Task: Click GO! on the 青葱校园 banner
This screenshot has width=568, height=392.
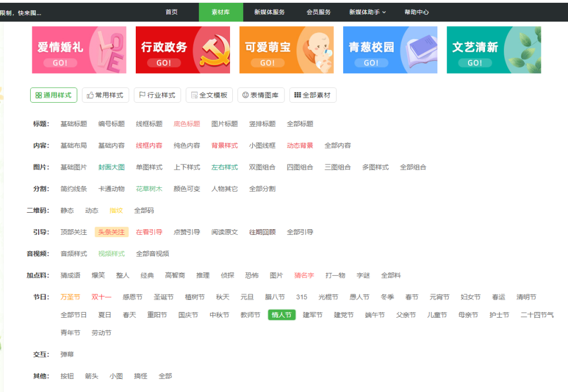Action: (x=371, y=62)
